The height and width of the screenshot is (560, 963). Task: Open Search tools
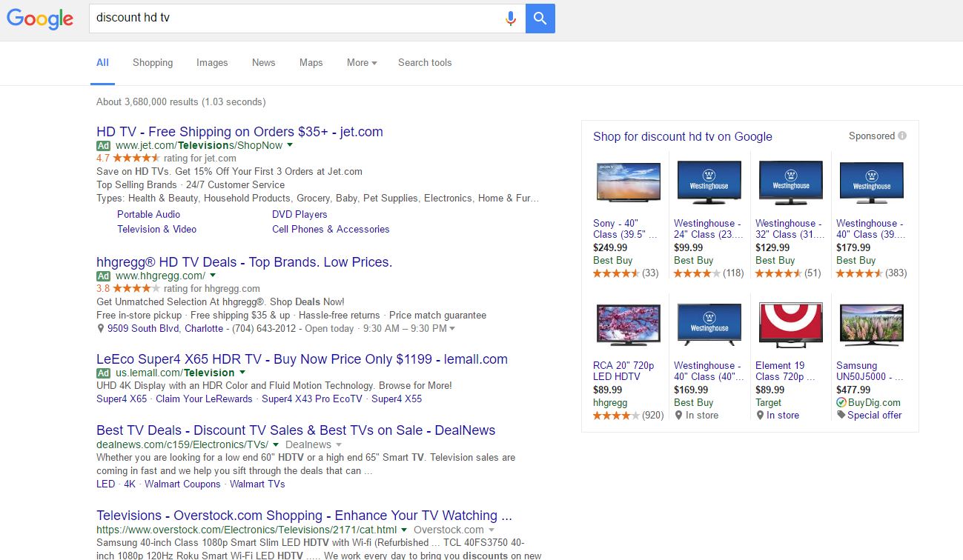click(x=425, y=63)
